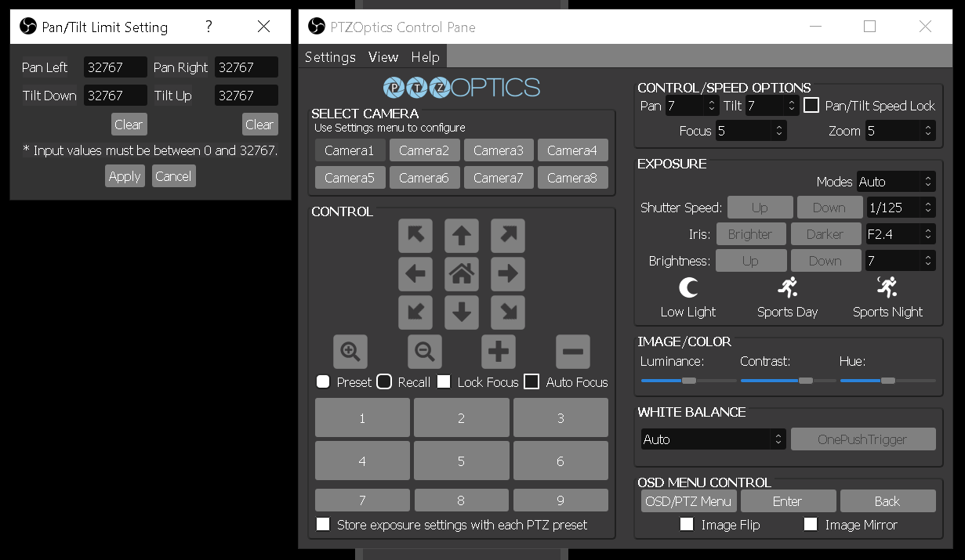Click the Contrast slider
The image size is (965, 560).
pos(789,381)
